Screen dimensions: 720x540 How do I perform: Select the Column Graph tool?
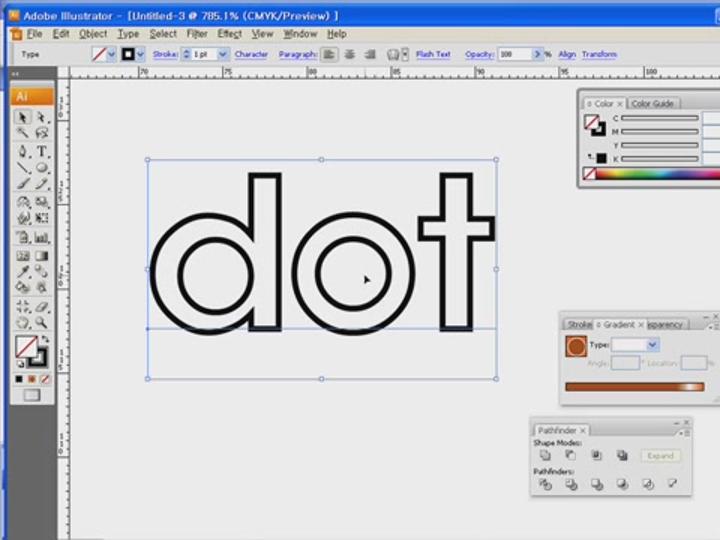[x=41, y=237]
